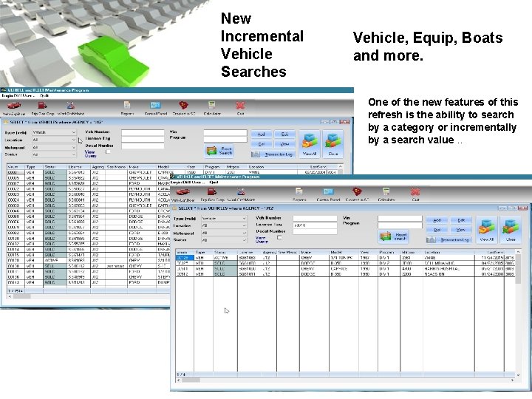Viewport: 532px width, 399px height.
Task: Open Motorpool dropdown in front window
Action: point(224,233)
